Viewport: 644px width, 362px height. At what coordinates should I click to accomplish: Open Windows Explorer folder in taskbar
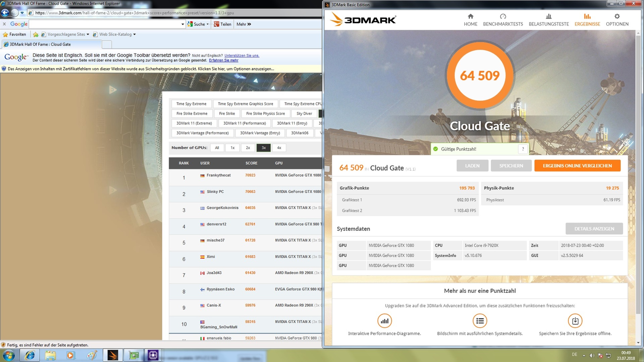pyautogui.click(x=50, y=355)
